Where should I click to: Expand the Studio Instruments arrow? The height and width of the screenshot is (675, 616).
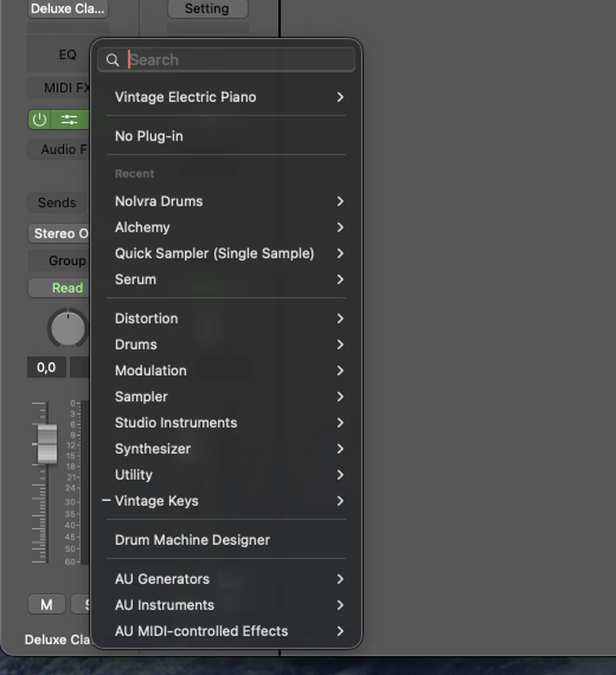341,423
